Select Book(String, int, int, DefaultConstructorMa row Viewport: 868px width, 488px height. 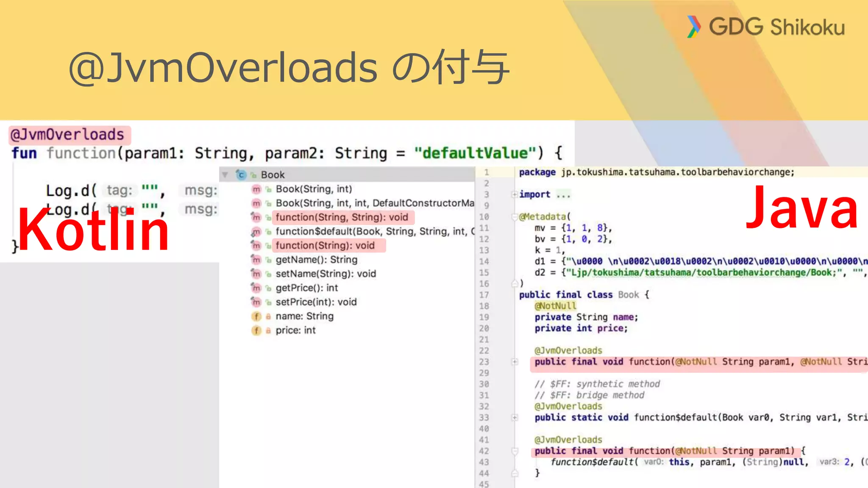(x=375, y=203)
